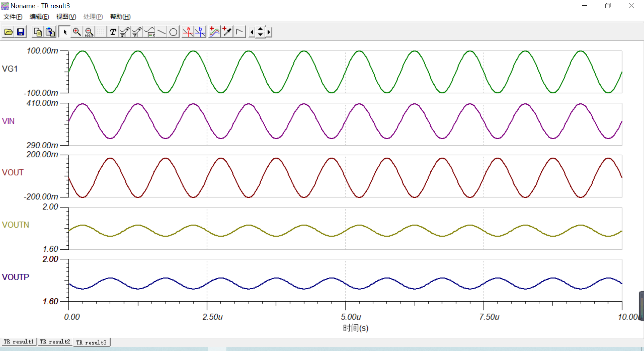This screenshot has width=644, height=351.
Task: Select the VG1 curve label
Action: point(10,69)
